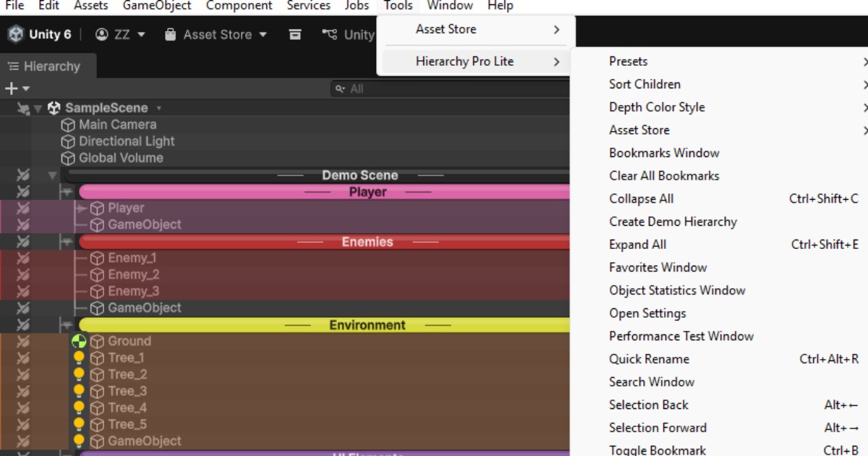Click the green checker icon beside Ground
Screen dimensions: 868x456
click(79, 341)
